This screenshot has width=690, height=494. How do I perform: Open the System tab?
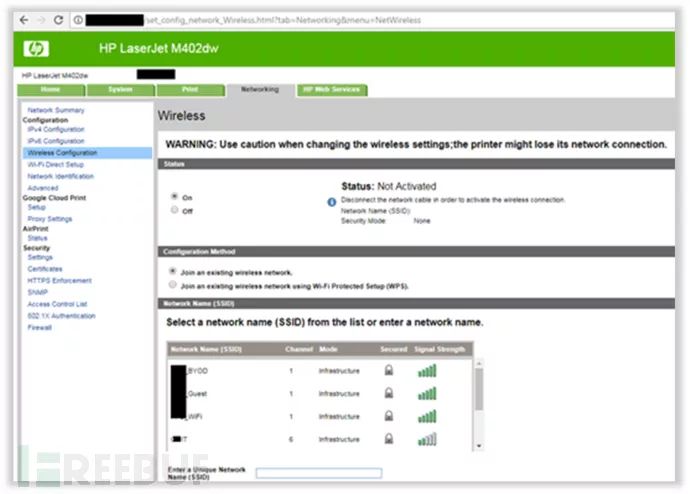(121, 90)
